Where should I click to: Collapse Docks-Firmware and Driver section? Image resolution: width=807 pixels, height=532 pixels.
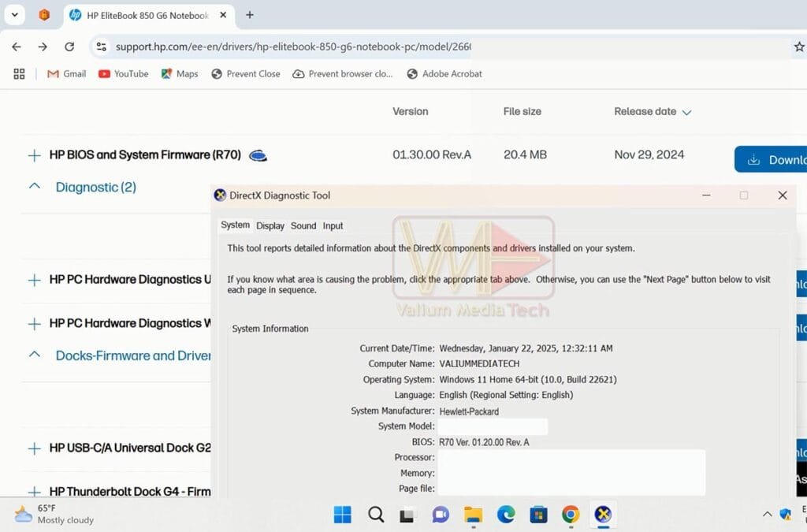[35, 355]
